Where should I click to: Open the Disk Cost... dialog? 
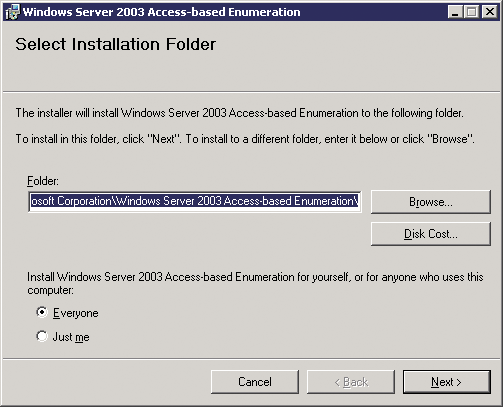431,234
